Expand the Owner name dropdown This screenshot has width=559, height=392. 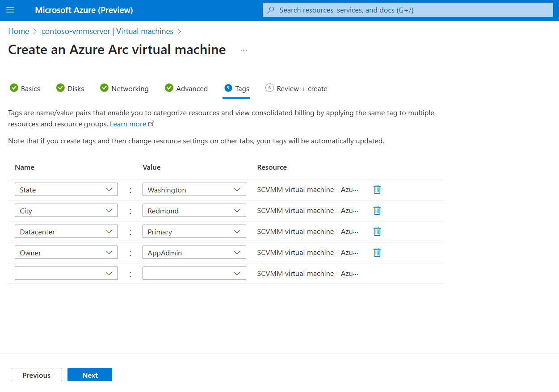coord(66,252)
